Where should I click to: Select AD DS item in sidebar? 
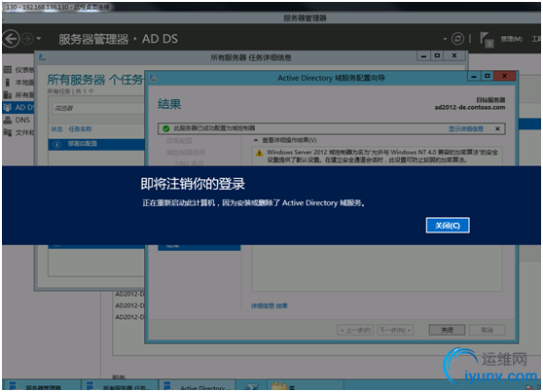[x=18, y=107]
